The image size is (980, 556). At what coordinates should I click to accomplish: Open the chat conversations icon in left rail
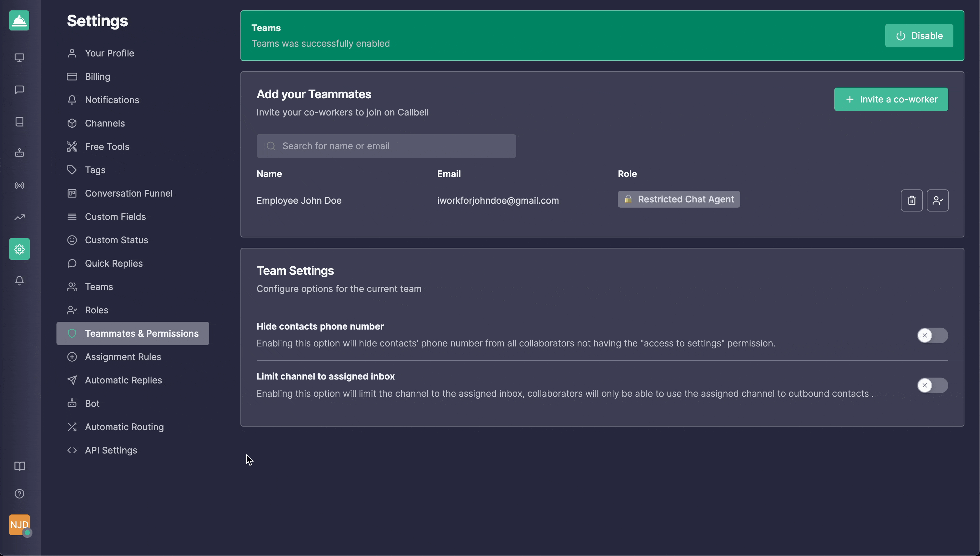coord(19,90)
